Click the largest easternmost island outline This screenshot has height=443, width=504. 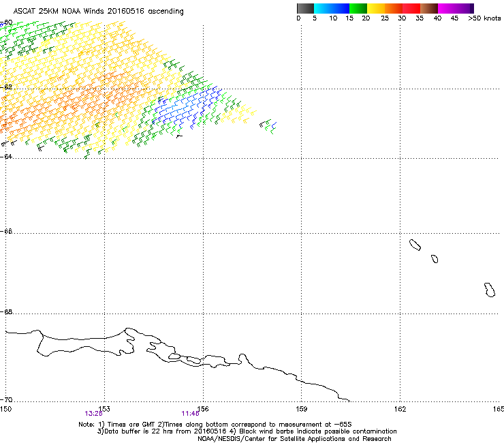tap(490, 290)
